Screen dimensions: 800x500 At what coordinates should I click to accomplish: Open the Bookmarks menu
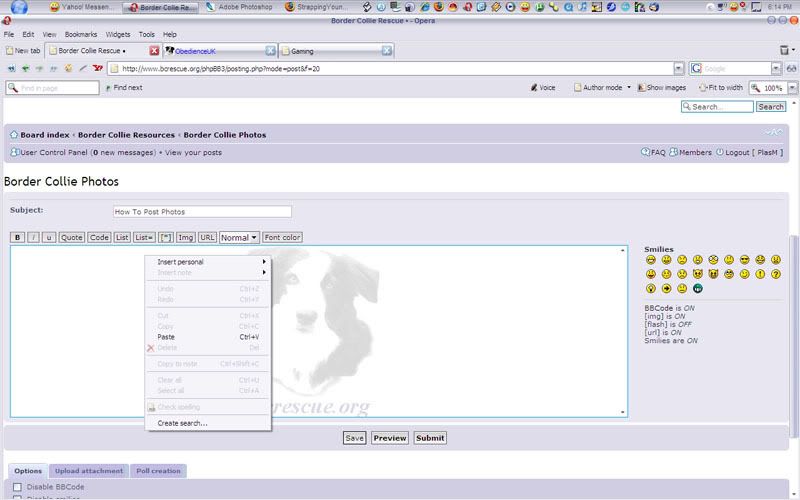coord(81,34)
